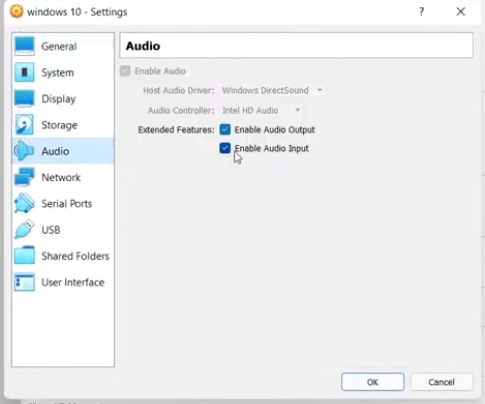This screenshot has width=485, height=404.
Task: Select Serial Ports category label
Action: click(67, 204)
